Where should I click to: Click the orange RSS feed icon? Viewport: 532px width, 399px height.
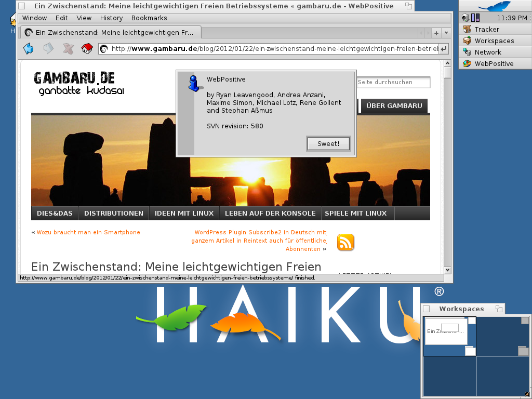point(345,243)
